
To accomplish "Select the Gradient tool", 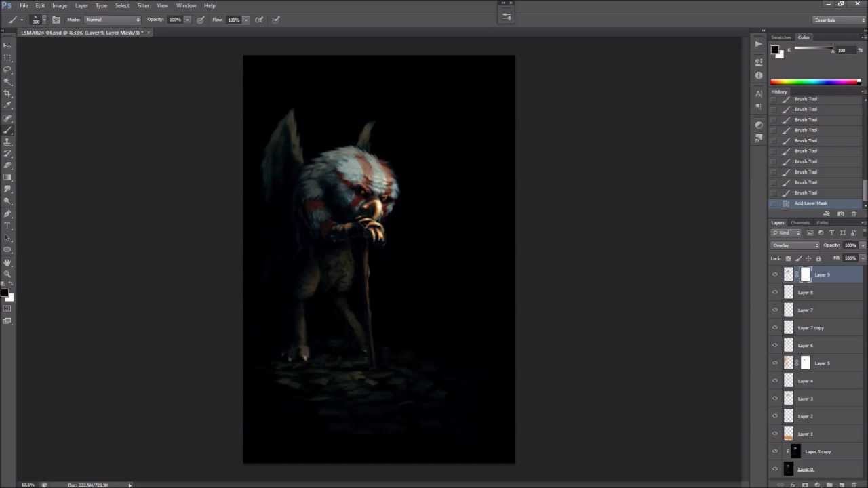I will tap(7, 178).
